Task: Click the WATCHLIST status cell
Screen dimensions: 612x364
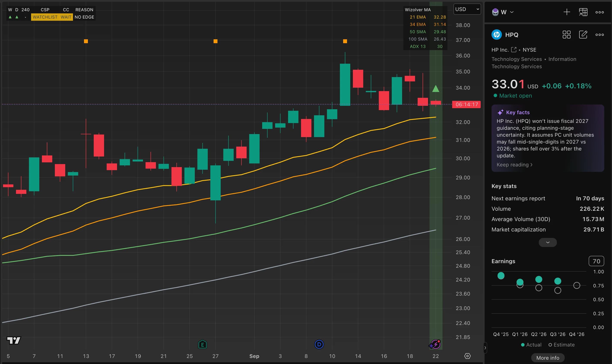Action: [45, 17]
